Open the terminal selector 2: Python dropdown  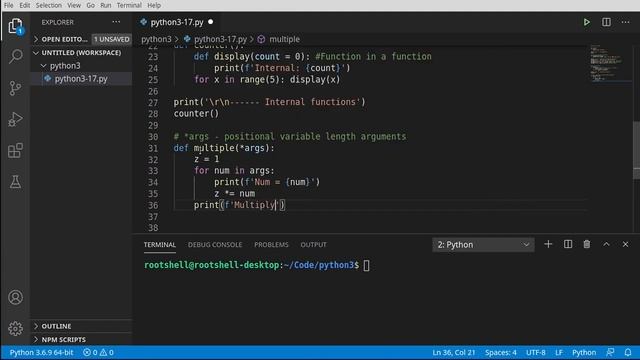tap(483, 244)
